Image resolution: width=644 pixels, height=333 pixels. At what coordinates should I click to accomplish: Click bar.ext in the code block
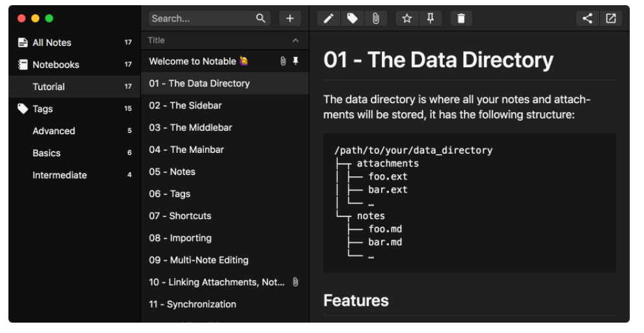(388, 190)
